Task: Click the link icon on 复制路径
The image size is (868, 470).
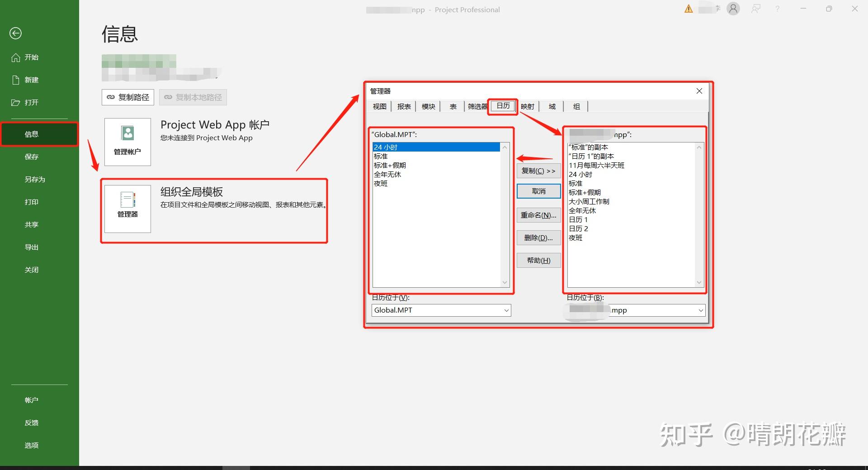Action: point(110,97)
